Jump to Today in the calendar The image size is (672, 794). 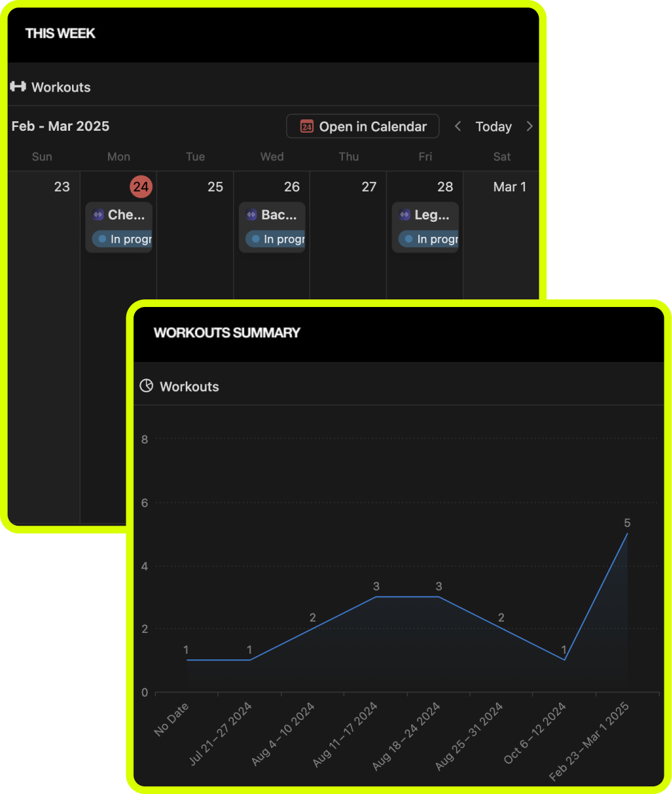click(493, 127)
